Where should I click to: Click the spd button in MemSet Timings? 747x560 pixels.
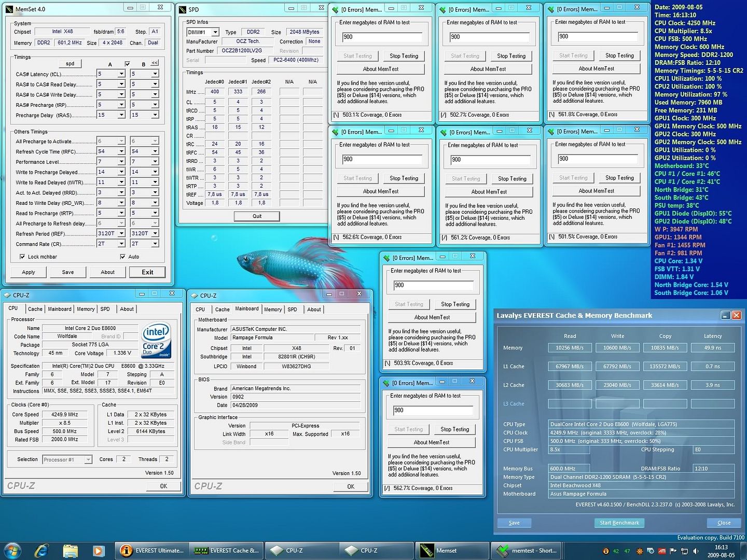pos(70,64)
